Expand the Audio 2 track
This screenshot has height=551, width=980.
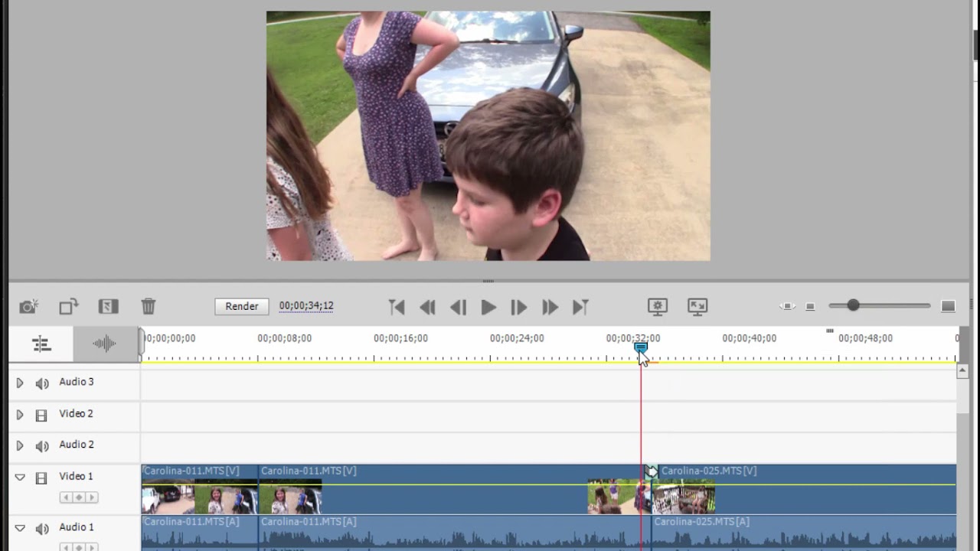click(x=20, y=445)
